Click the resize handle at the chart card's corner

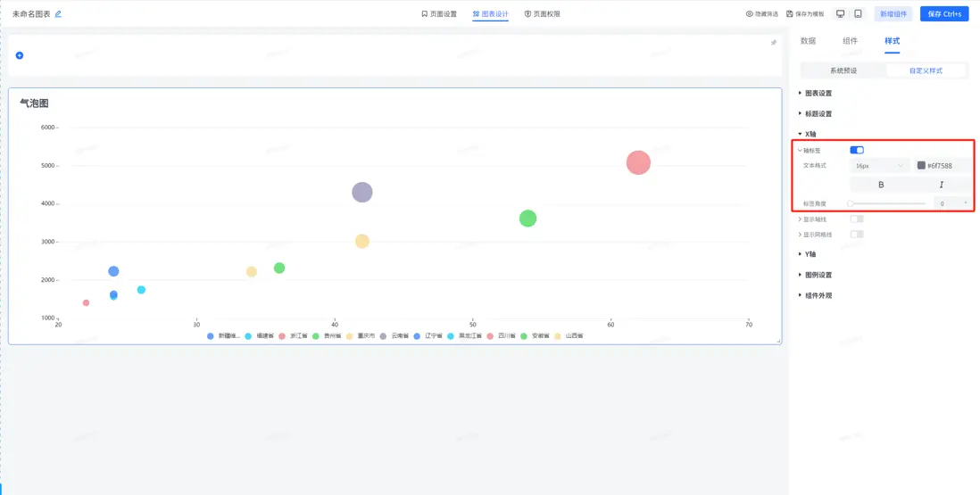pos(778,341)
